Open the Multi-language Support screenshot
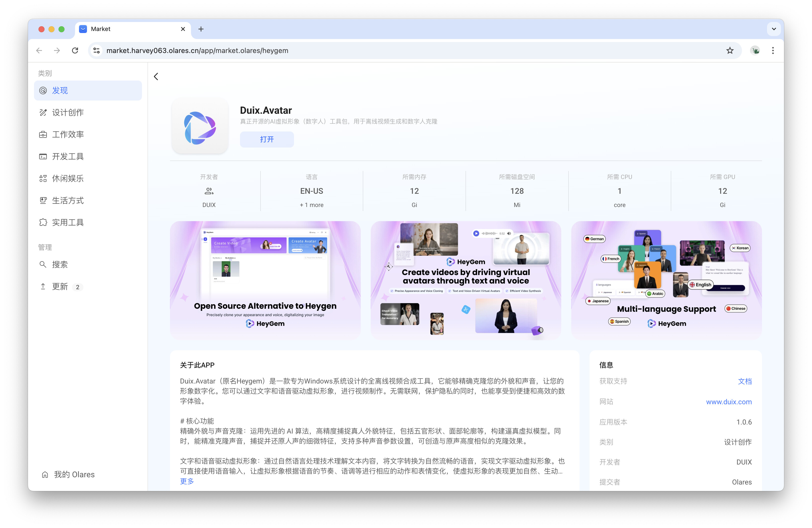812x528 pixels. (666, 280)
